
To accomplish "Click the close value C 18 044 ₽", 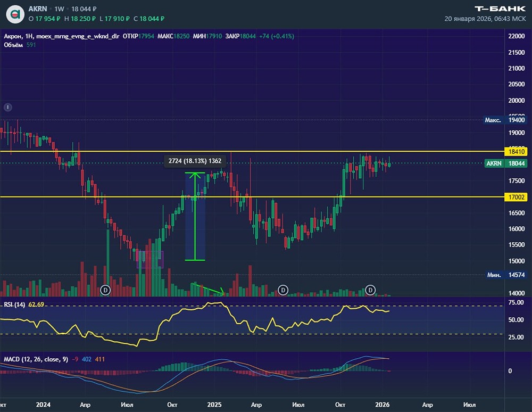I will click(x=149, y=19).
